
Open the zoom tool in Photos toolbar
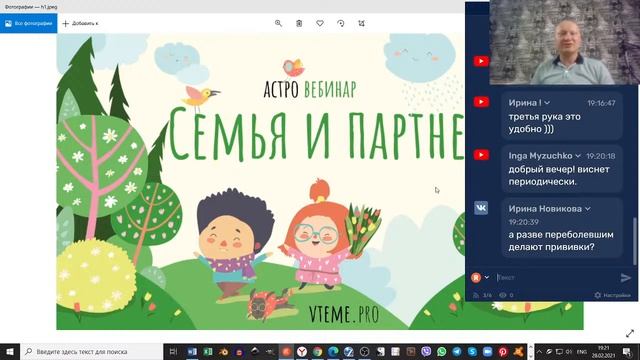coord(278,23)
